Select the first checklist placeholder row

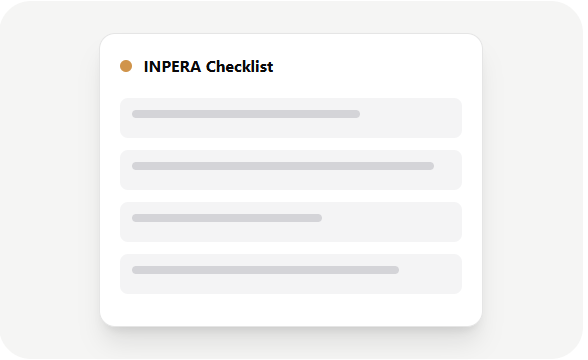(291, 118)
